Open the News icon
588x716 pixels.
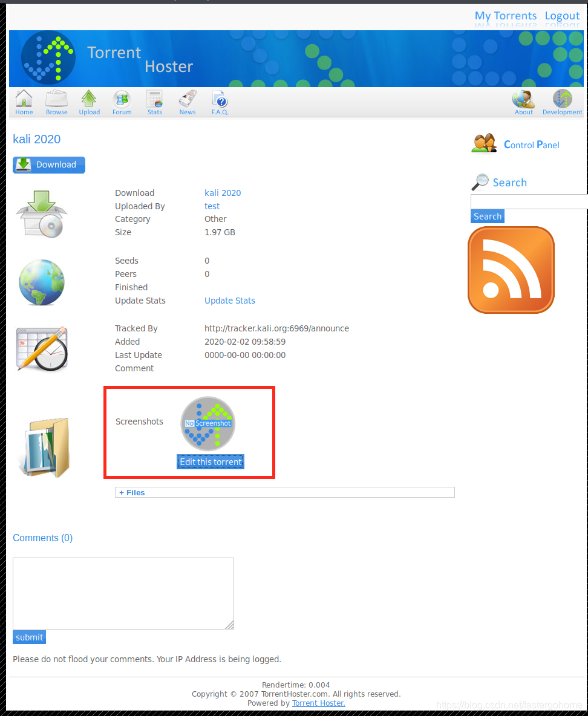pyautogui.click(x=188, y=102)
